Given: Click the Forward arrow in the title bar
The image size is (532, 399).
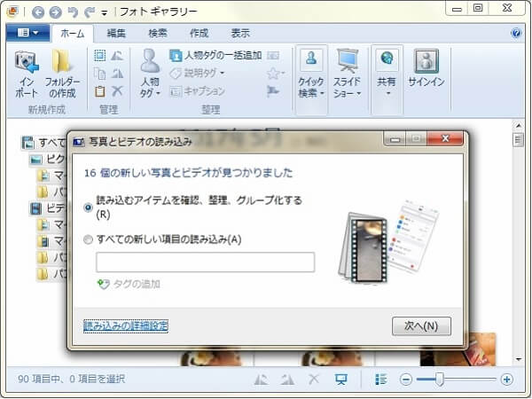Looking at the screenshot, I should point(55,12).
